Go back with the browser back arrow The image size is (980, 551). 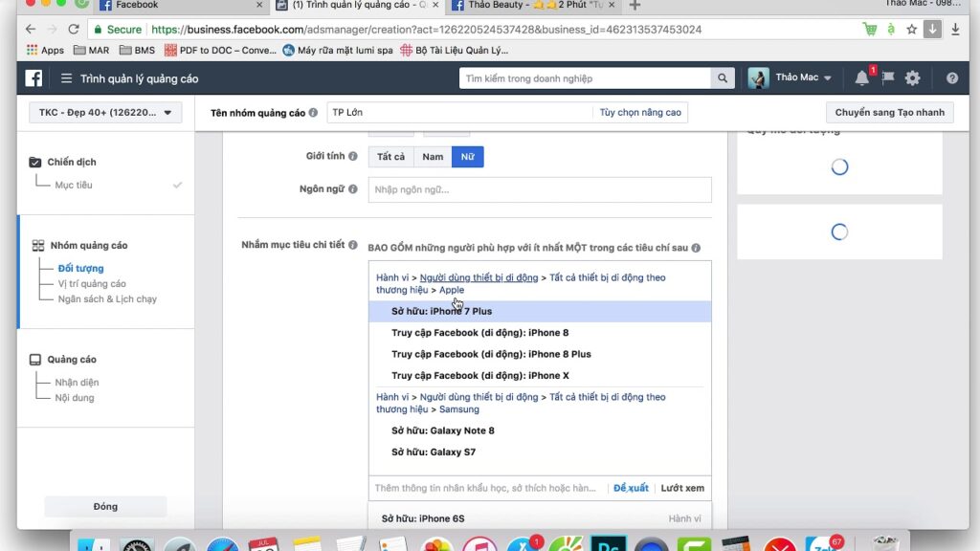(x=31, y=30)
